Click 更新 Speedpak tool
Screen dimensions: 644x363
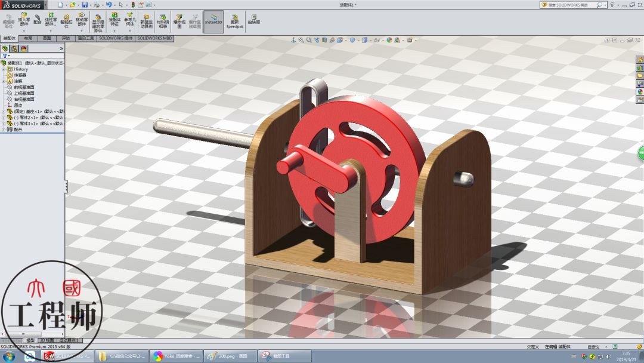[235, 21]
